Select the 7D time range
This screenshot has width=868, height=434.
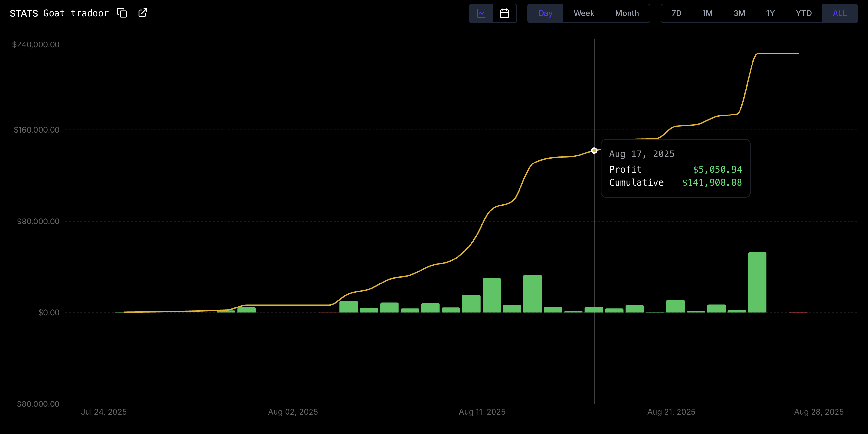(x=676, y=13)
